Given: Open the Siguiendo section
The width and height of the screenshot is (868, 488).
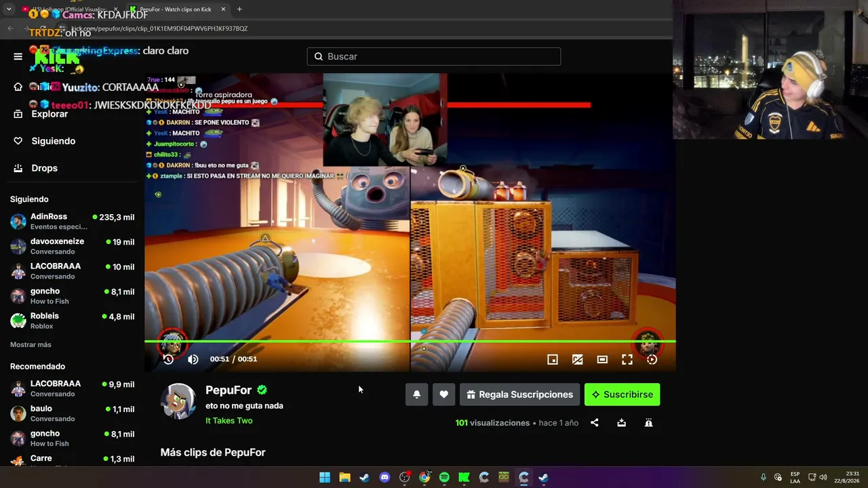Looking at the screenshot, I should pos(45,141).
